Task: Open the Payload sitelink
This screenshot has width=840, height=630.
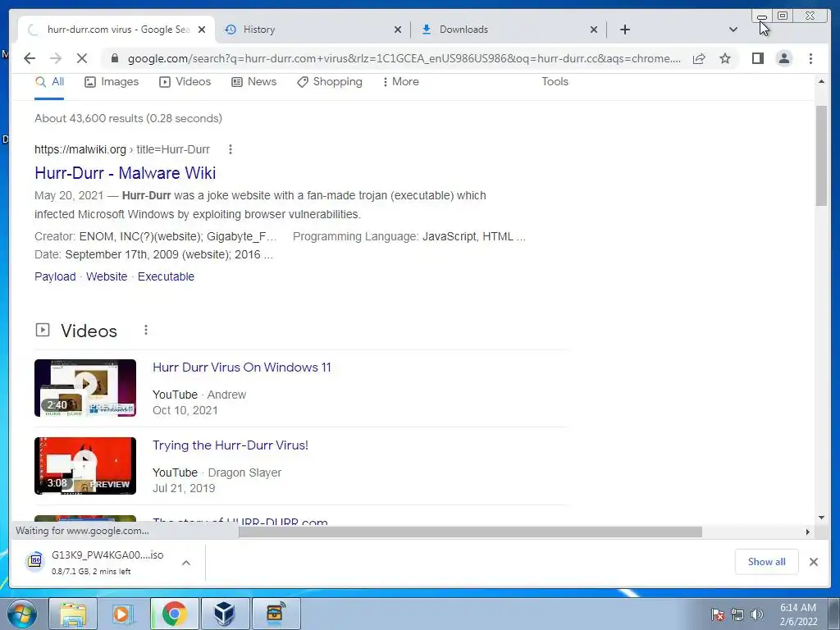Action: 55,276
